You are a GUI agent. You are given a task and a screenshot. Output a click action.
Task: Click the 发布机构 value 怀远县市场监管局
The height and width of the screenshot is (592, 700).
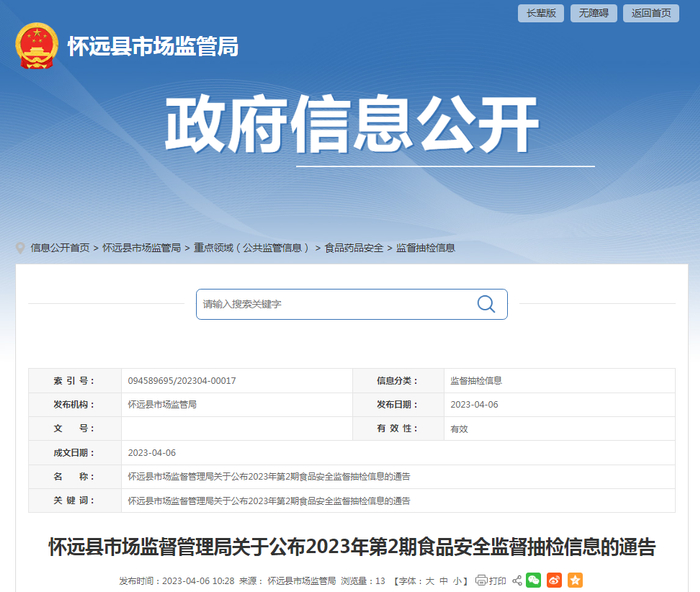coord(162,404)
